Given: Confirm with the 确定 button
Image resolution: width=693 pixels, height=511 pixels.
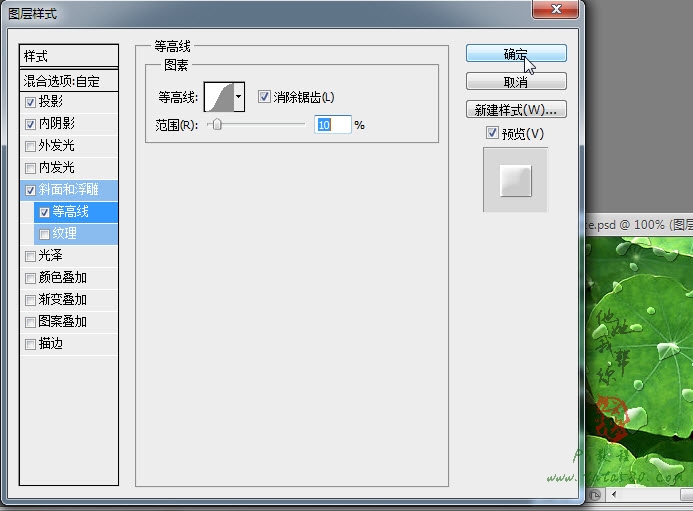Looking at the screenshot, I should click(x=516, y=53).
